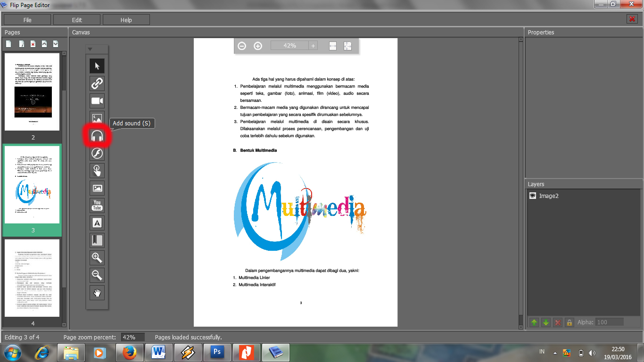Select the magnifier zoom-out tool
The height and width of the screenshot is (362, 644).
coord(97,275)
